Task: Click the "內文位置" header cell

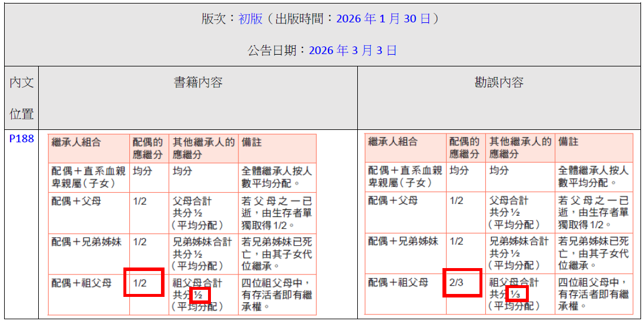Action: point(22,98)
